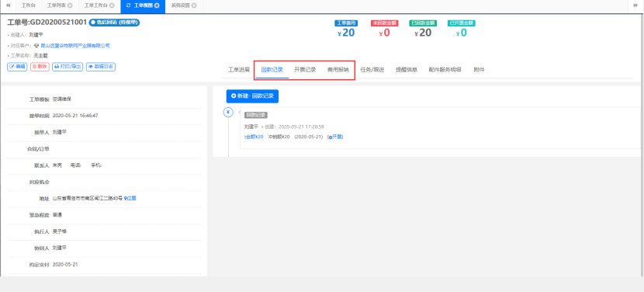Screen dimensions: 644x292
Task: Close the 工单工作台 tab
Action: 113,5
